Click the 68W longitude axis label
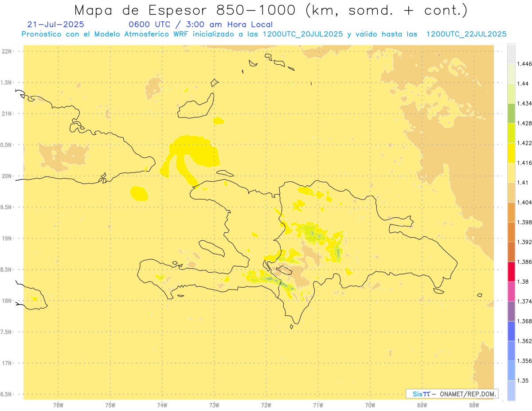The height and width of the screenshot is (411, 532). 474,405
